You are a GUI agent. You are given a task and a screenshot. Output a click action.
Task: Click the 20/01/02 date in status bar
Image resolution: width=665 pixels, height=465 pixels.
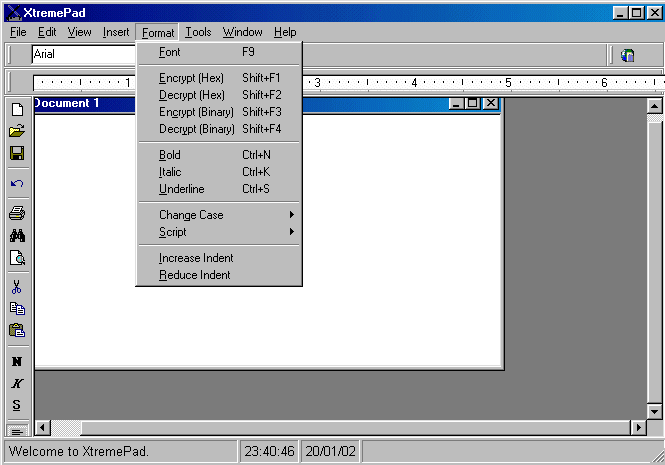[x=330, y=451]
